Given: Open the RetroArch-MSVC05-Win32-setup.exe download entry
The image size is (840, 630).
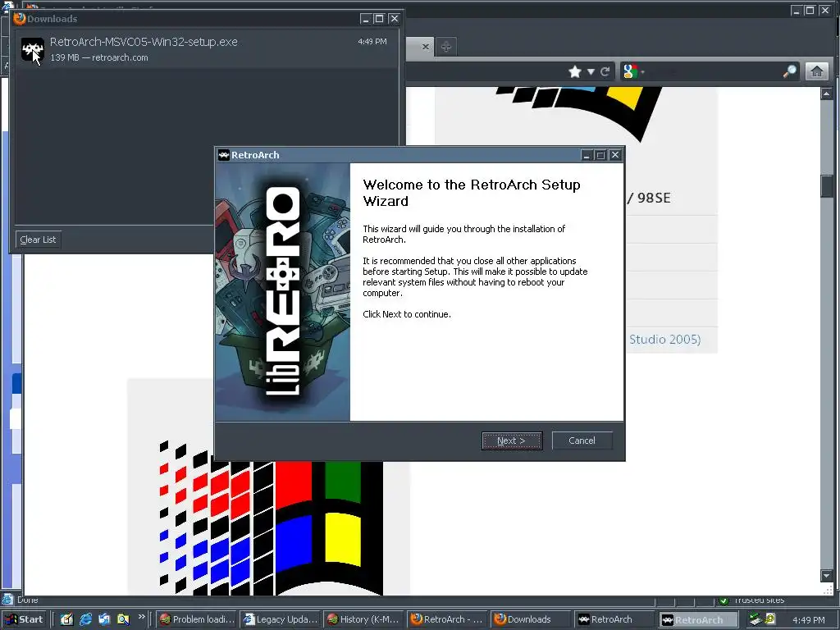Looking at the screenshot, I should click(x=206, y=48).
